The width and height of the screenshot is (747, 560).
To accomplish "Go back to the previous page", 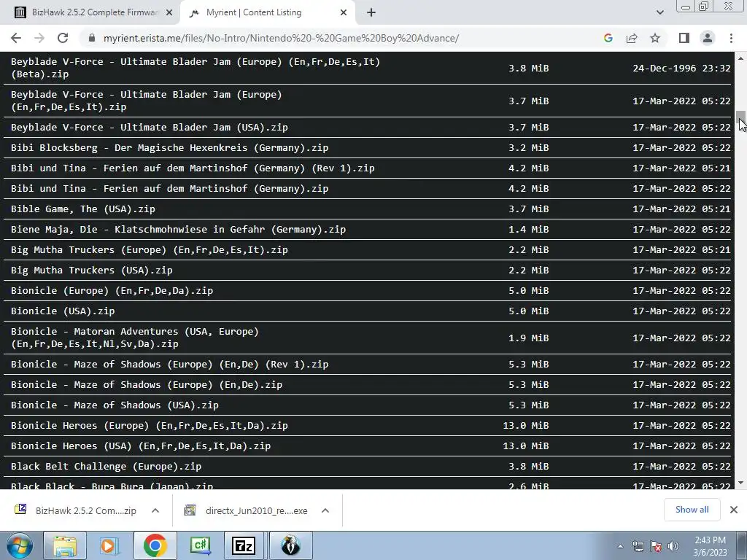I will [x=16, y=38].
